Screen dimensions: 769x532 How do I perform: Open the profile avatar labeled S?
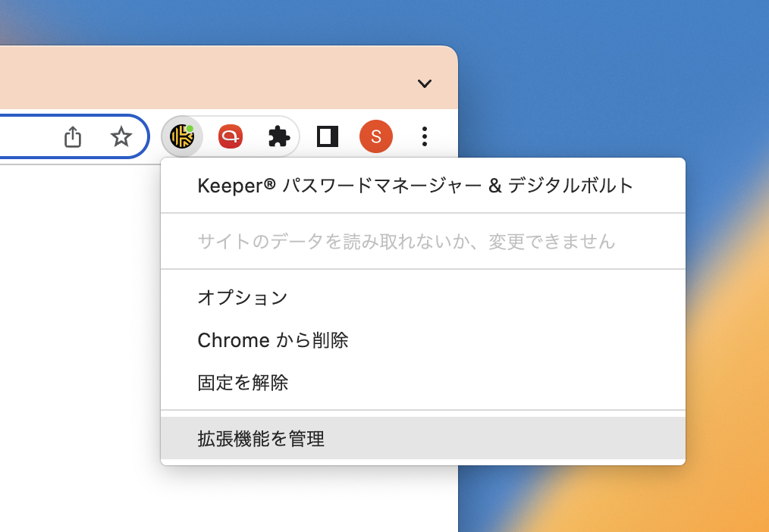tap(375, 136)
